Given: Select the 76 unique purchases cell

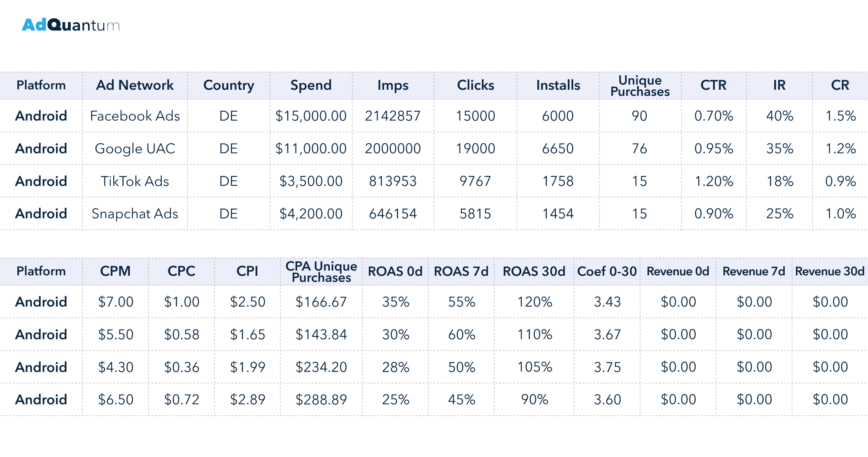Looking at the screenshot, I should (x=640, y=149).
